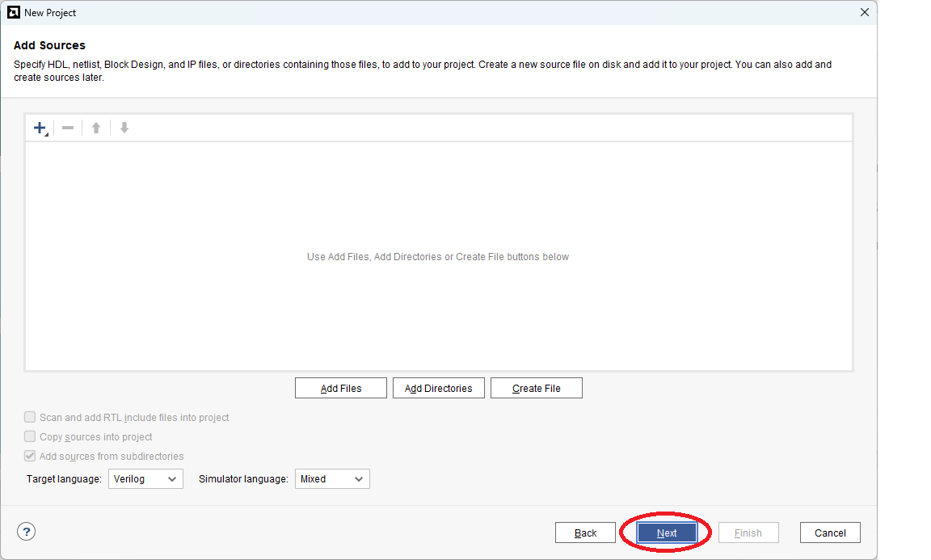Click the Add Directories button
This screenshot has height=560, width=931.
coord(438,387)
